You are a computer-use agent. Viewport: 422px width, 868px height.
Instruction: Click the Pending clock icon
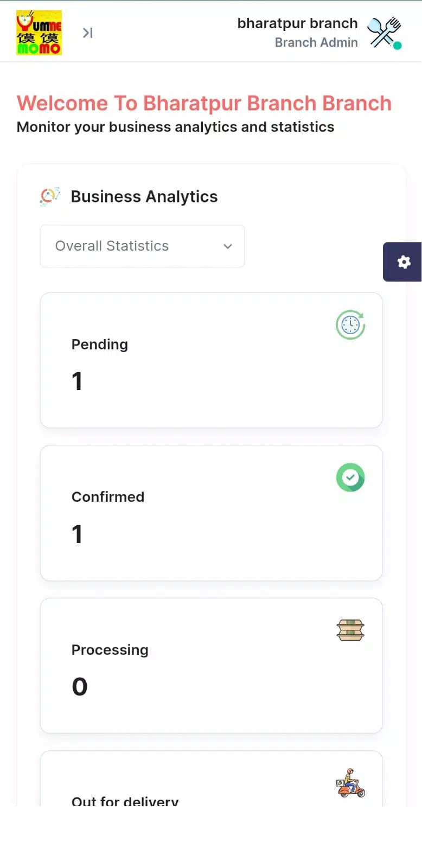pos(350,325)
